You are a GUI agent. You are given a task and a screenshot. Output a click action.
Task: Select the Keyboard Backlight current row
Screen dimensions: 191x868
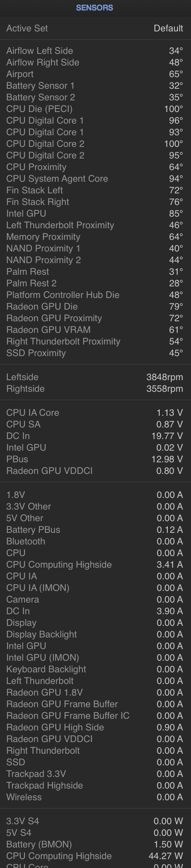click(x=95, y=669)
